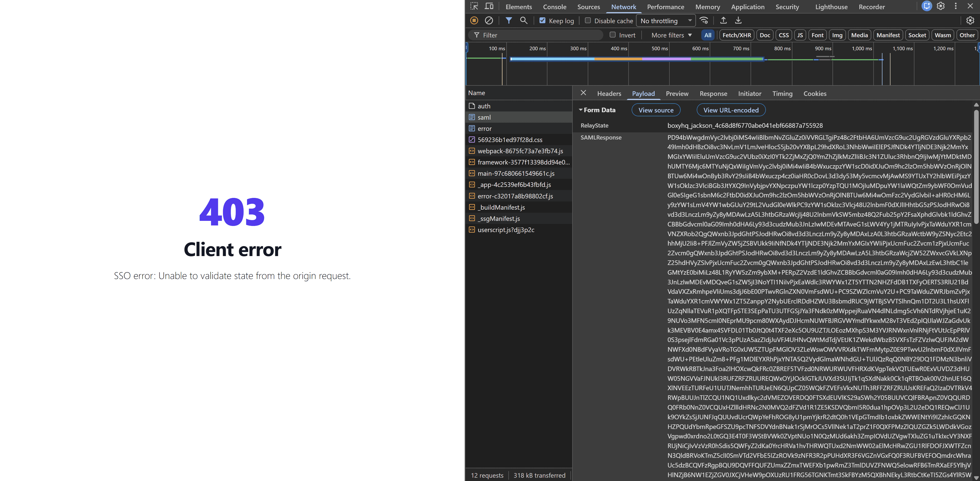Select the _app-4c2539ef6b43fbfd.js row
The width and height of the screenshot is (980, 481).
click(519, 185)
